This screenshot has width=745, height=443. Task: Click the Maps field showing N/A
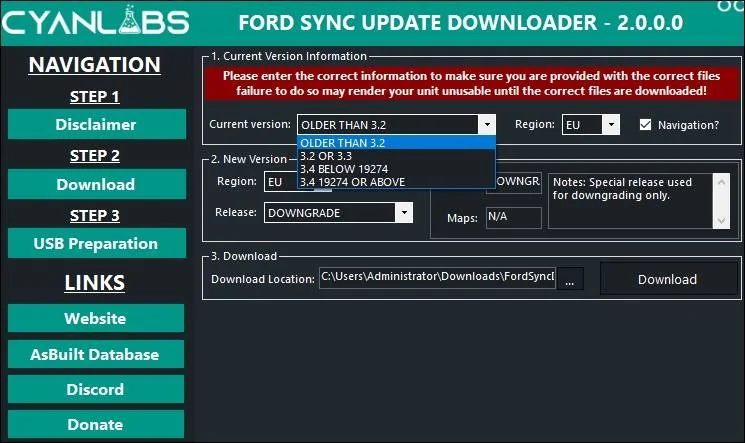[x=514, y=218]
